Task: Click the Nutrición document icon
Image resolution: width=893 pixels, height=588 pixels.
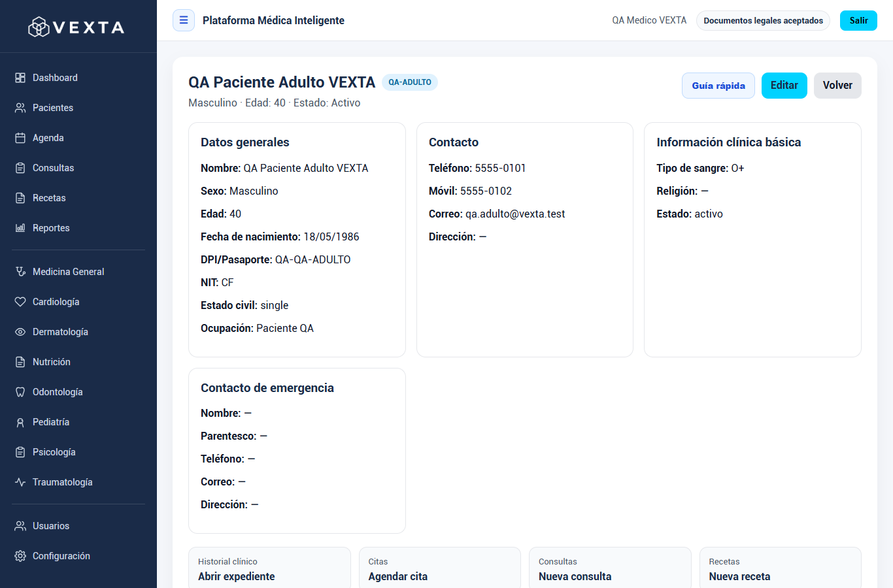Action: (20, 362)
